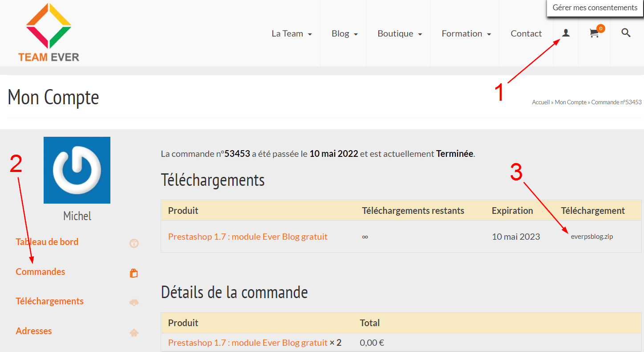
Task: Click the search magnifier icon
Action: point(626,33)
